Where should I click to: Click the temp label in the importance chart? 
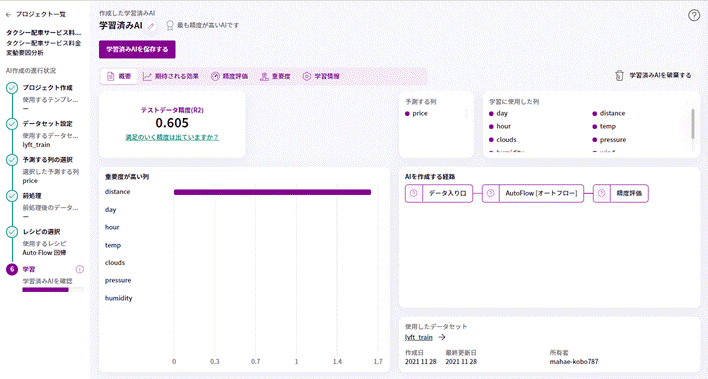coord(113,245)
